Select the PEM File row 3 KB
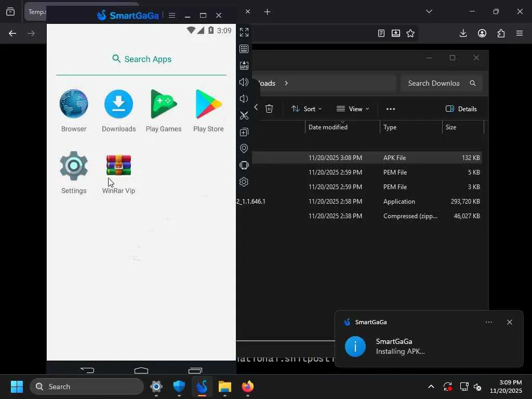Viewport: 532px width, 399px height. point(366,187)
